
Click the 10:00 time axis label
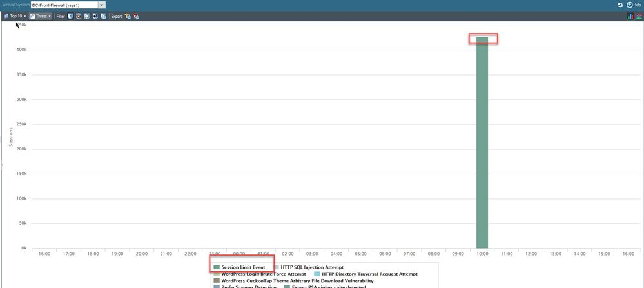[482, 254]
